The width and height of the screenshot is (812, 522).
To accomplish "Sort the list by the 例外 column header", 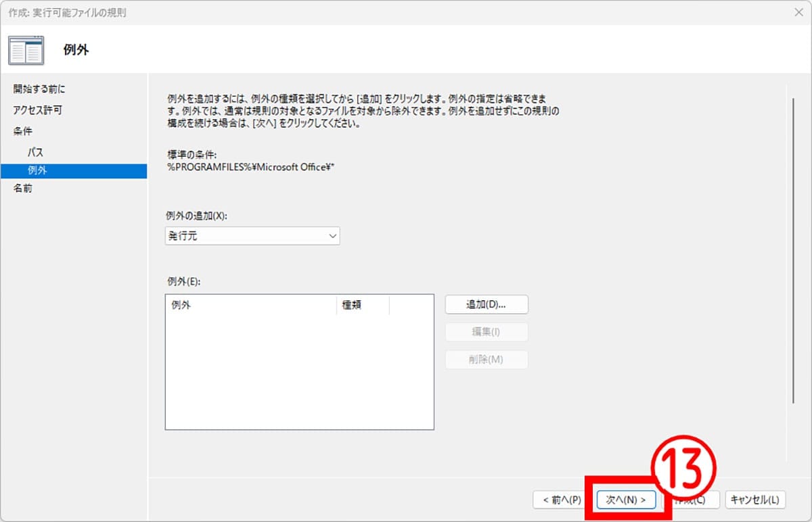I will coord(250,305).
